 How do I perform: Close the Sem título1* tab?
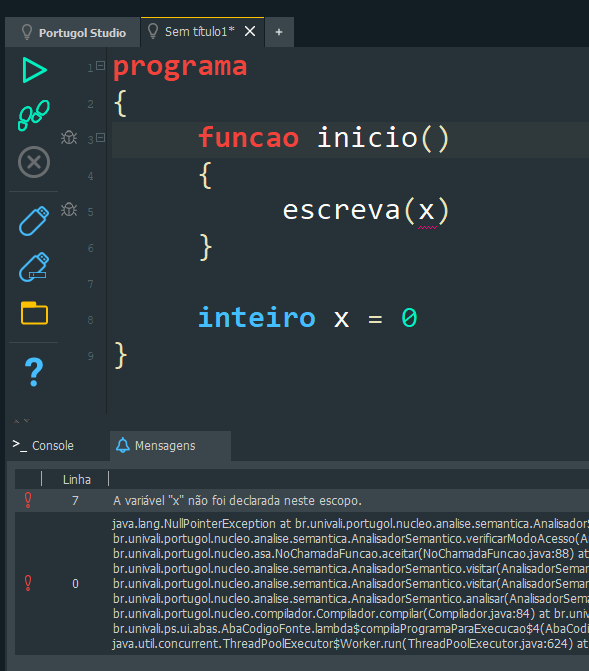pos(250,31)
